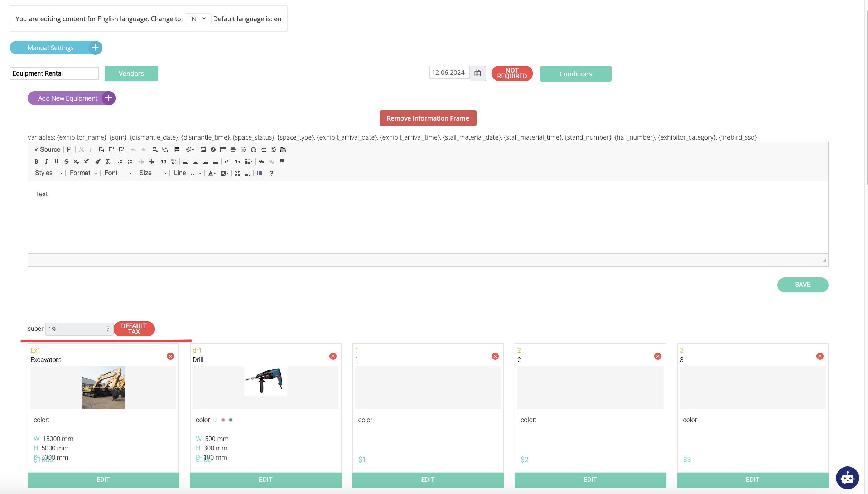Image resolution: width=868 pixels, height=494 pixels.
Task: Click the insert image icon
Action: [x=203, y=150]
